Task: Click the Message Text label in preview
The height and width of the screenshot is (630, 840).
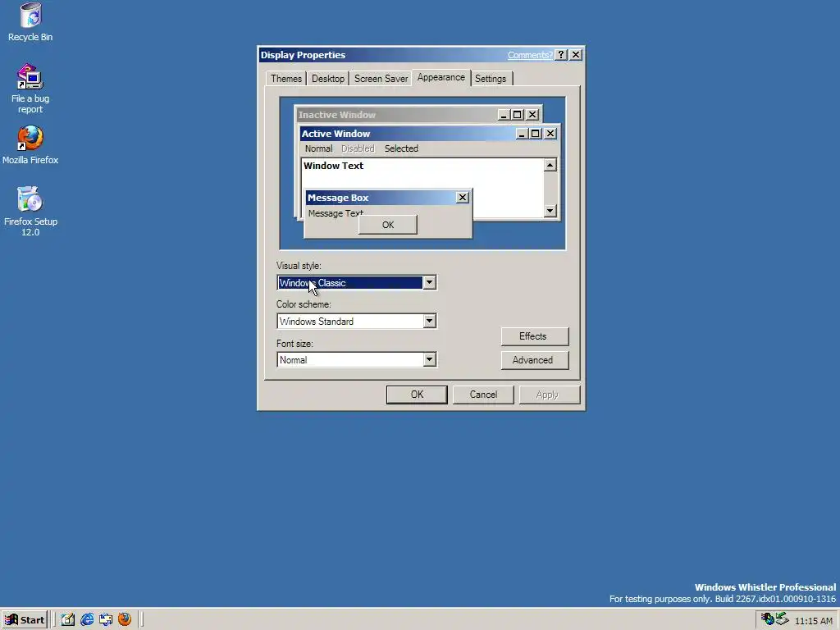Action: [336, 213]
